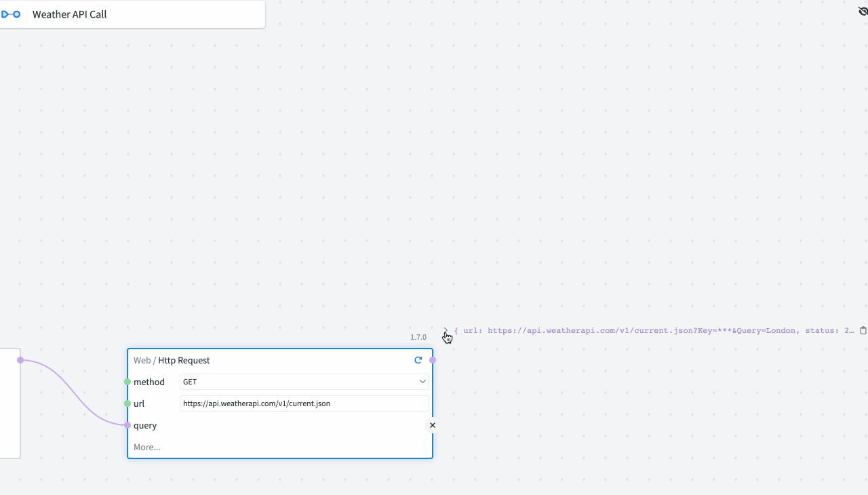
Task: Click the flow icon beside Weather API Call
Action: 11,14
